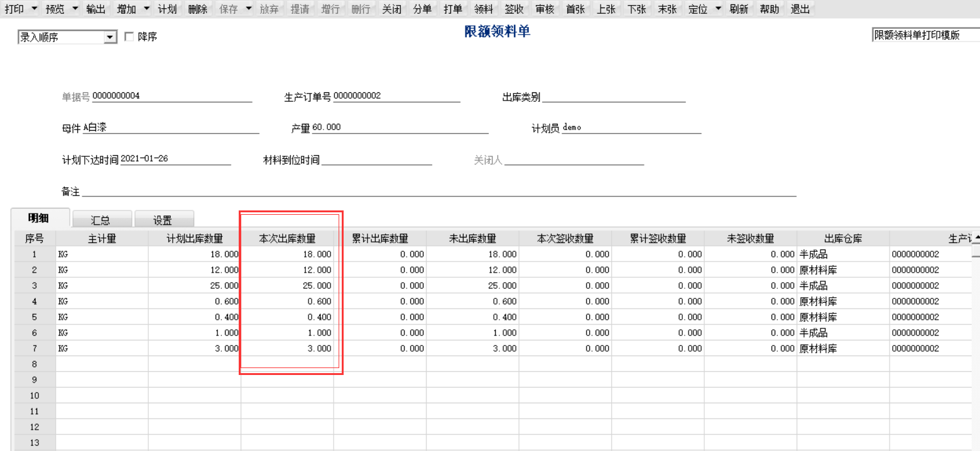Select row number 1 in 序号 column
Screen dimensions: 980x451
coord(35,254)
